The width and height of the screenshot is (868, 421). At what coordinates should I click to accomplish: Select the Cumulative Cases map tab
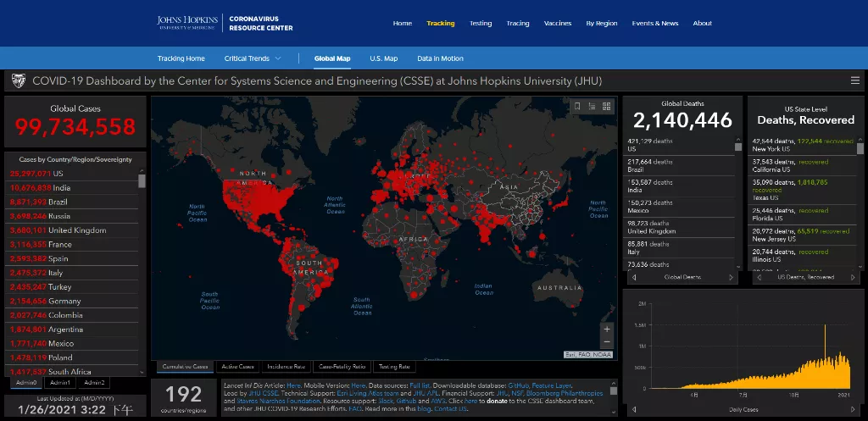[186, 366]
